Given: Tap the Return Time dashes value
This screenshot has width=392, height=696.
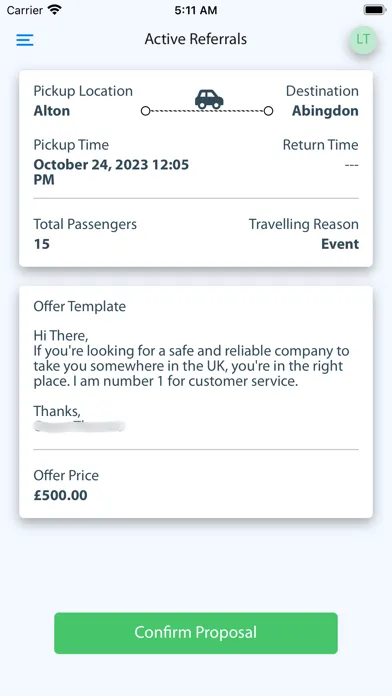Looking at the screenshot, I should point(352,165).
